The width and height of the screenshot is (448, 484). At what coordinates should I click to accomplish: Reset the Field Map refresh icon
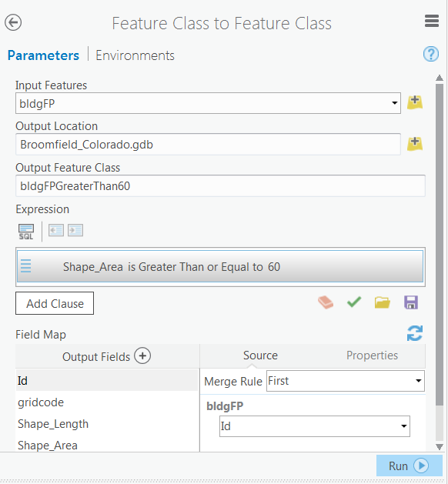pos(415,333)
